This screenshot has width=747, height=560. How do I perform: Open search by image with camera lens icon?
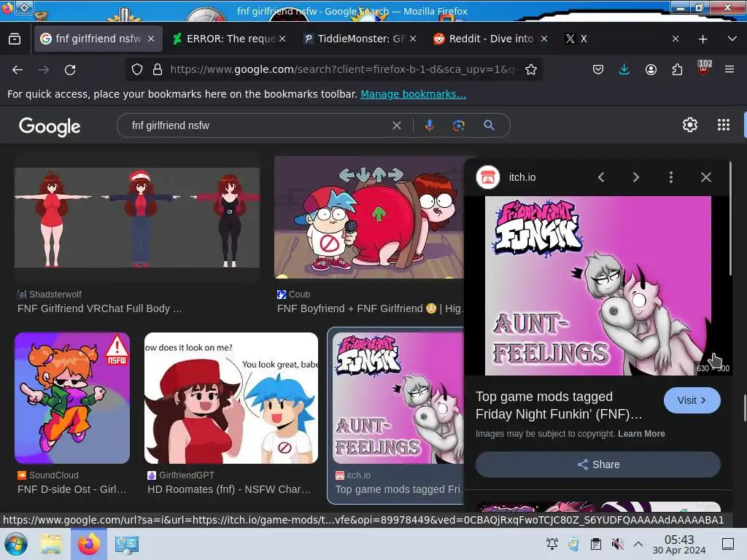pyautogui.click(x=459, y=125)
